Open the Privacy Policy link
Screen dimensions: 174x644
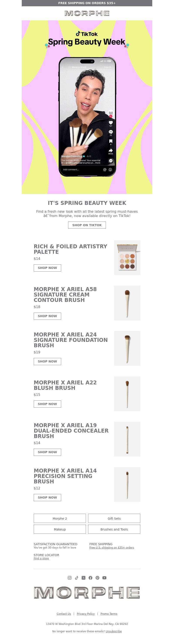86,613
